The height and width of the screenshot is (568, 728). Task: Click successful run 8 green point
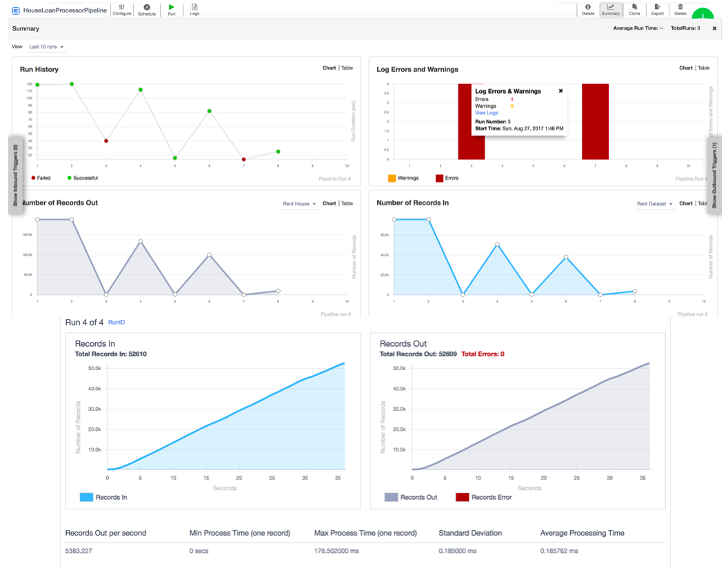tap(278, 152)
